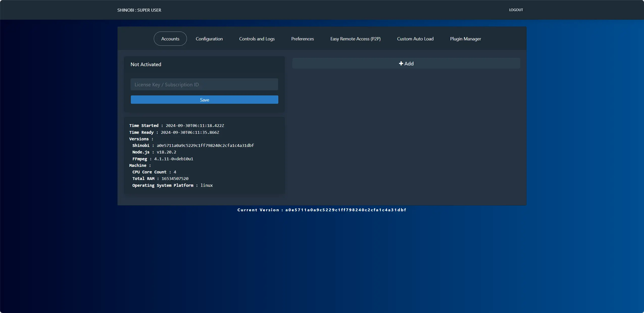The height and width of the screenshot is (313, 644).
Task: Open the Plugin Manager tab
Action: pyautogui.click(x=465, y=39)
